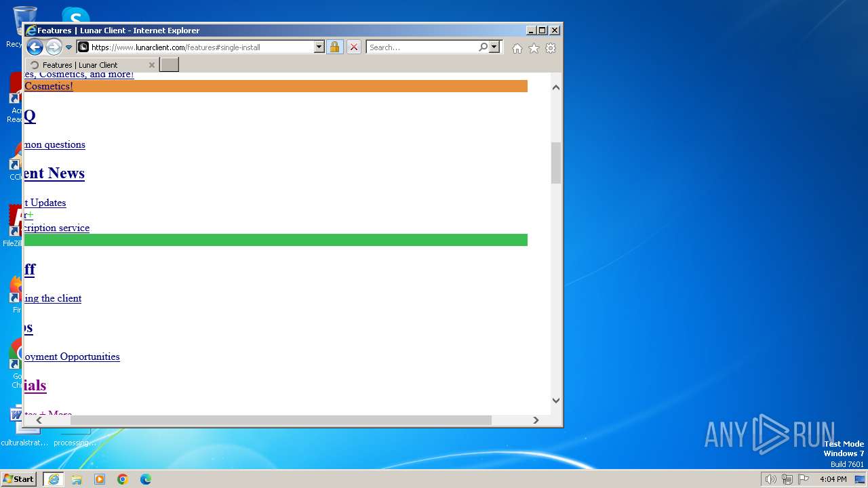Viewport: 868px width, 488px height.
Task: Close the Features | Lunar Client tab
Action: 152,65
